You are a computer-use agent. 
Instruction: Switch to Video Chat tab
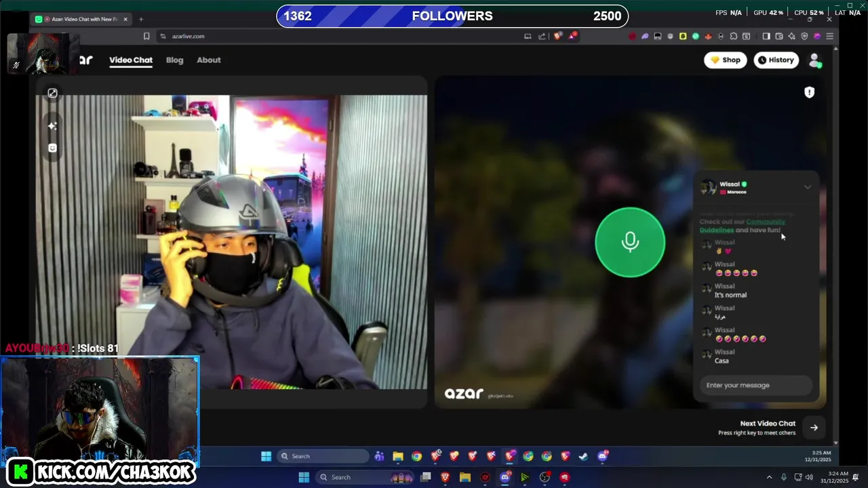click(x=131, y=60)
